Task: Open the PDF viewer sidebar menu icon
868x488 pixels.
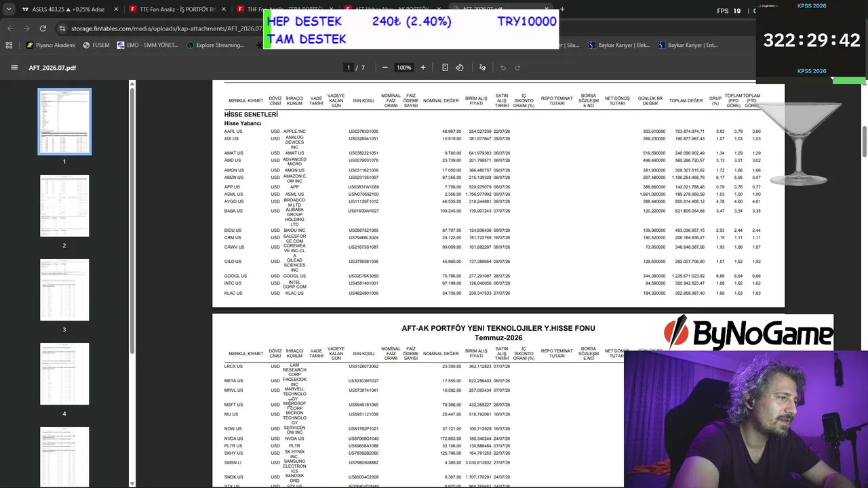Action: (14, 68)
